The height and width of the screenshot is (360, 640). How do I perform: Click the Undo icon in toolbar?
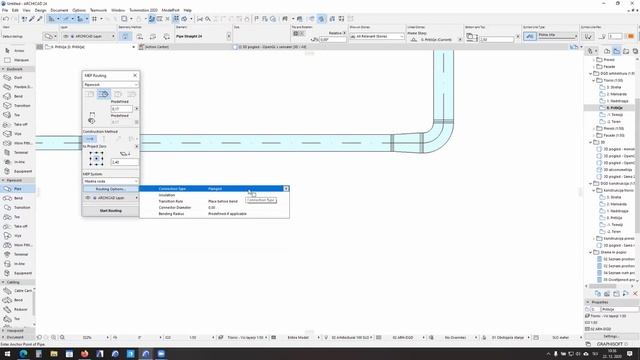tap(6, 19)
